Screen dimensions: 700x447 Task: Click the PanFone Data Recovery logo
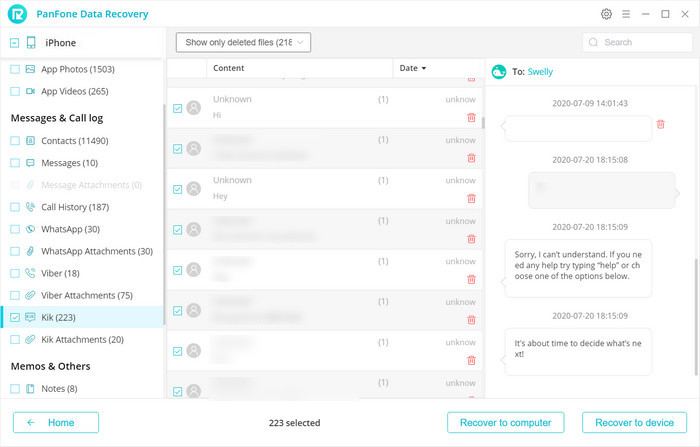(x=17, y=14)
